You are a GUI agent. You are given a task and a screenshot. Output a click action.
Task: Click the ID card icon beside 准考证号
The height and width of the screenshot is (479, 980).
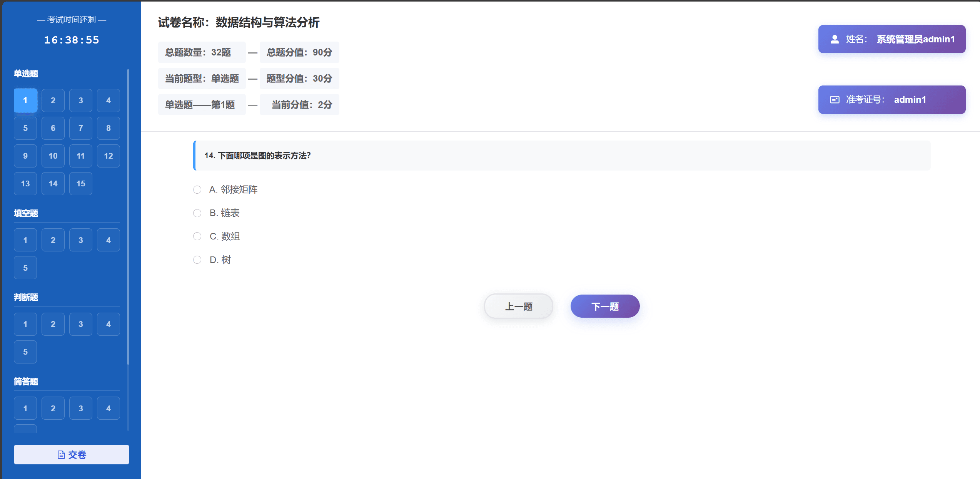(x=835, y=100)
